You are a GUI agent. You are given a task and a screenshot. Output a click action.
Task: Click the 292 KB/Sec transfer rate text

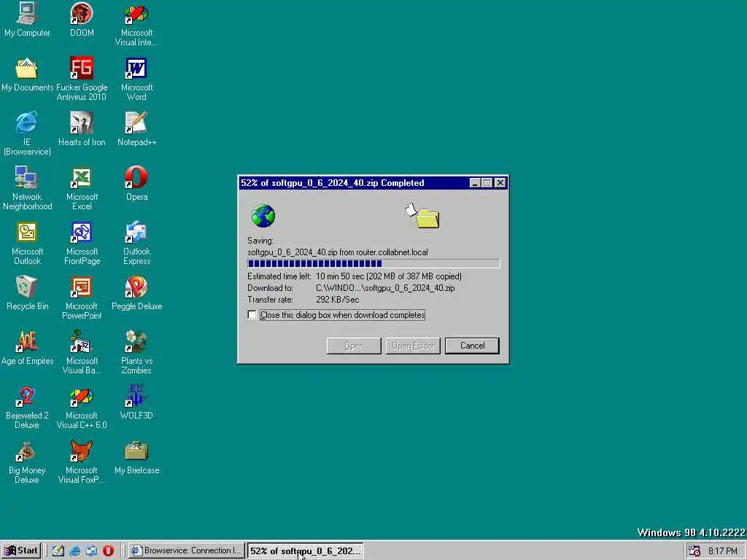point(337,300)
